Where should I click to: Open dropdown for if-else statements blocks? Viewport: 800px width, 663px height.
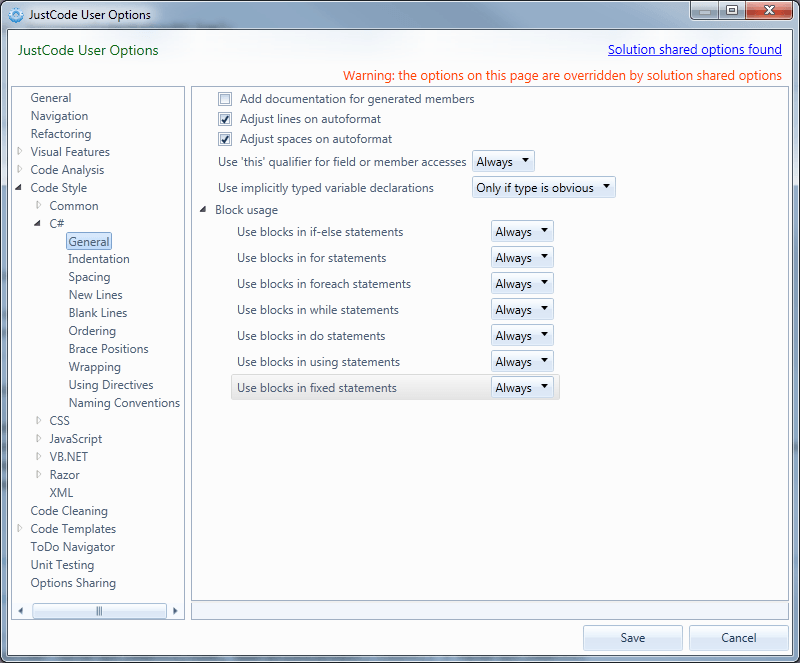(x=522, y=231)
